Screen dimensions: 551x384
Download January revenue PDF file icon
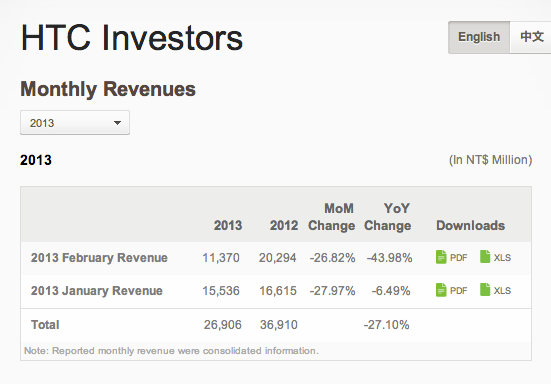[x=441, y=290]
